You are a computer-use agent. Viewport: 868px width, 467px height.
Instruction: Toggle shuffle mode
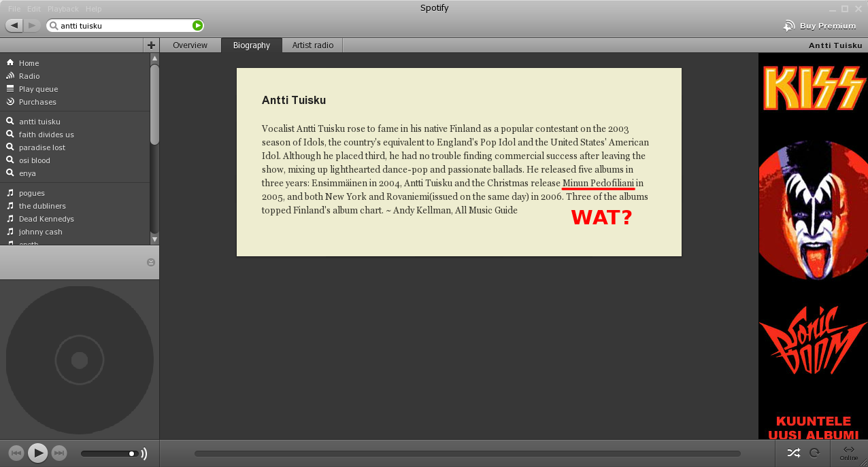point(793,453)
